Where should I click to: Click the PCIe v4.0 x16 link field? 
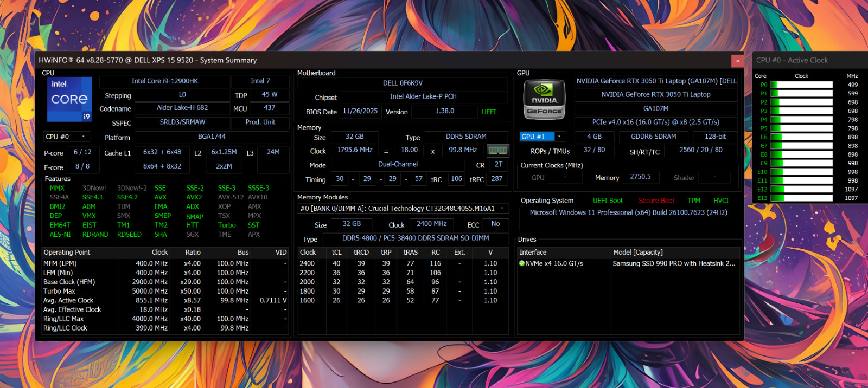coord(656,122)
